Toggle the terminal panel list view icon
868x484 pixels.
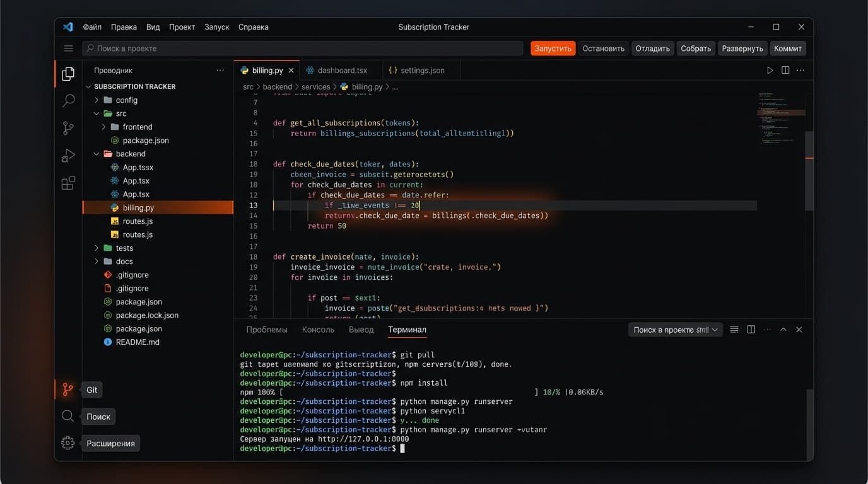(734, 330)
